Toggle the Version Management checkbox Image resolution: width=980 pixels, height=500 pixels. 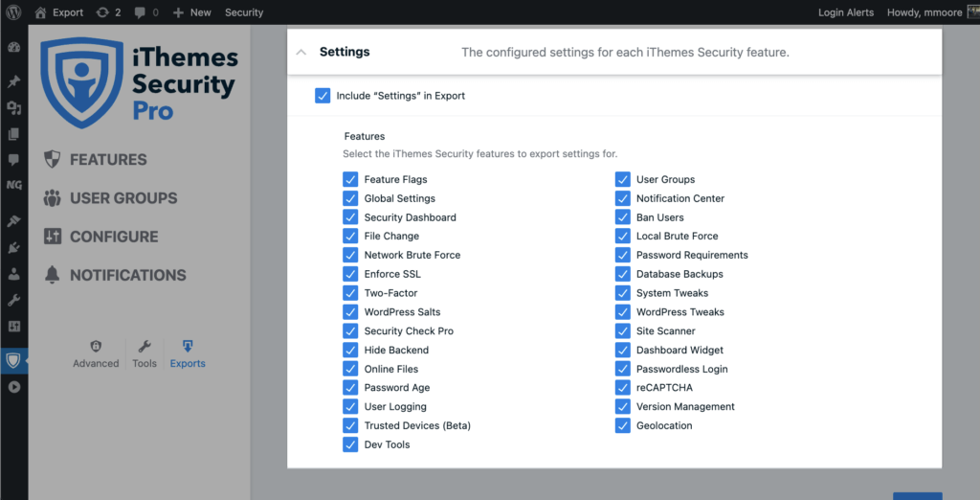pyautogui.click(x=622, y=407)
